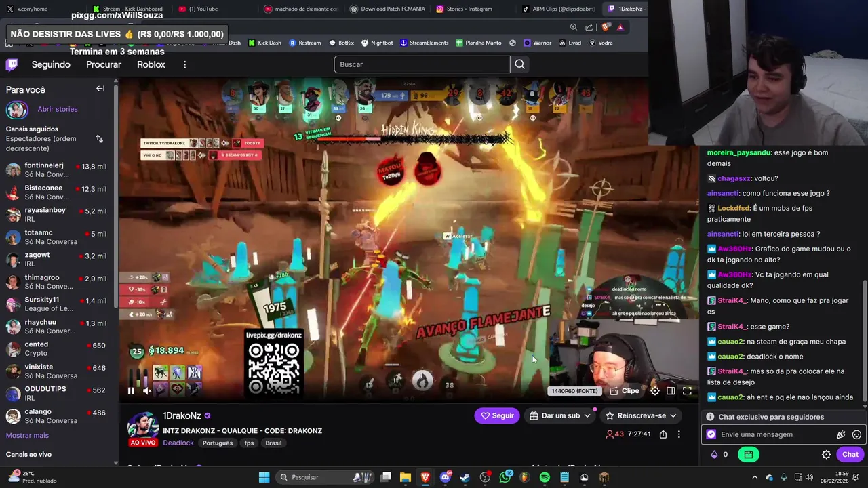Unmute the stream volume
This screenshot has height=488, width=868.
[x=147, y=390]
